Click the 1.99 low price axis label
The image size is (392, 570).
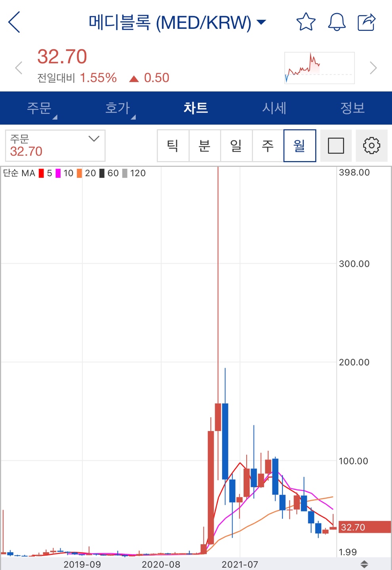(348, 552)
